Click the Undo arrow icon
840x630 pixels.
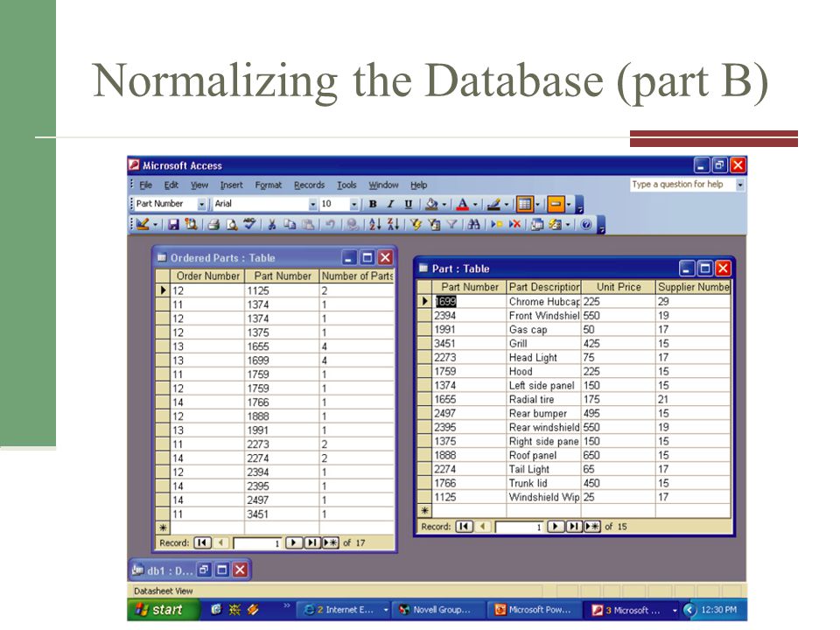coord(330,225)
